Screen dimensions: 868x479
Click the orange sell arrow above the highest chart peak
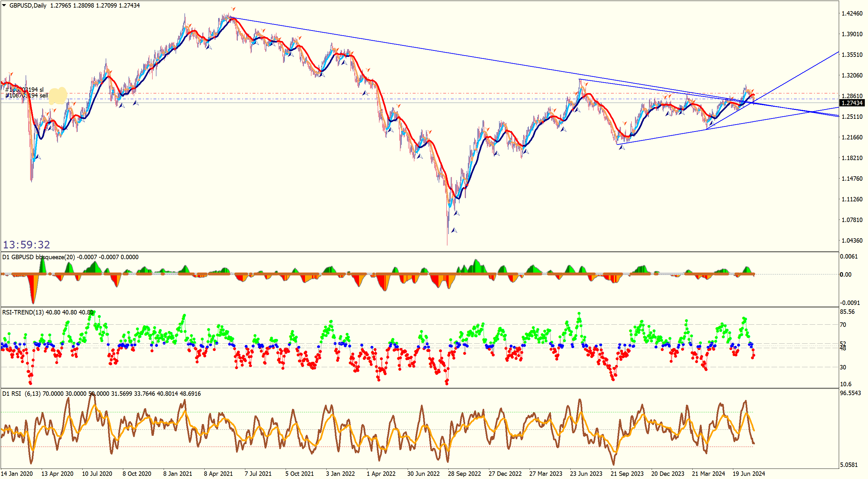pyautogui.click(x=233, y=9)
